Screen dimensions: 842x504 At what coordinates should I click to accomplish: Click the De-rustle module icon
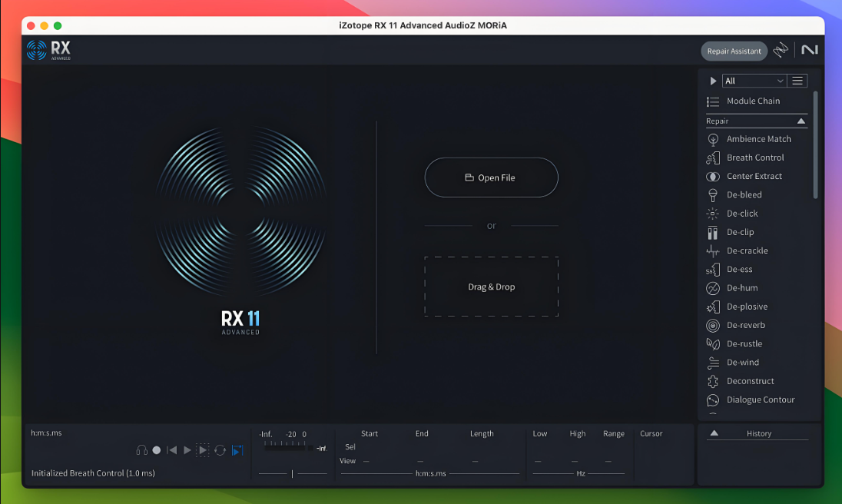point(713,344)
